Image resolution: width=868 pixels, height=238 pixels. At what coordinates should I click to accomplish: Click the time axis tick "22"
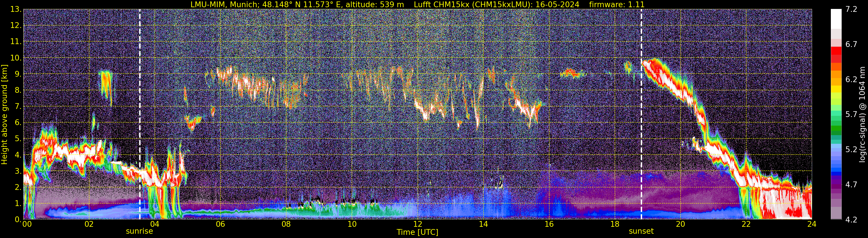[746, 224]
